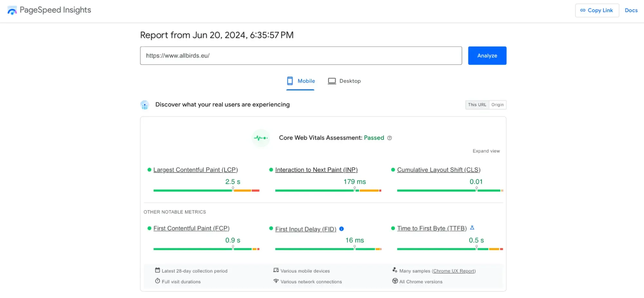Click the real users icon

tap(145, 105)
